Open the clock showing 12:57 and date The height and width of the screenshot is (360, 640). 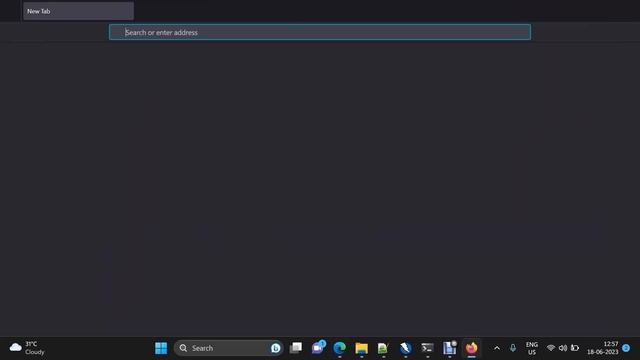[602, 348]
